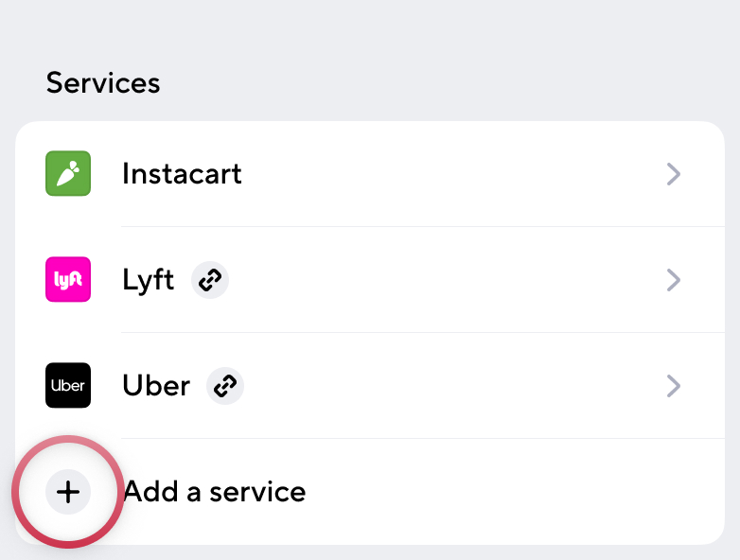The width and height of the screenshot is (740, 560).
Task: Click blank area right of "Add a service"
Action: [x=511, y=492]
